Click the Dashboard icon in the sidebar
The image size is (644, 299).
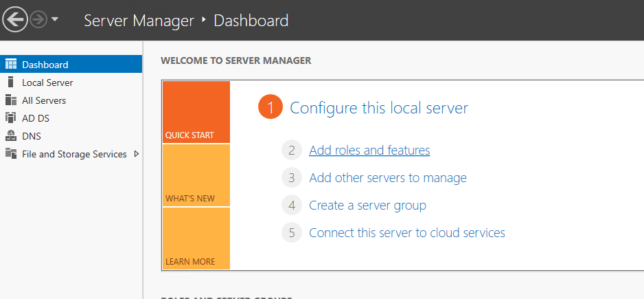10,65
